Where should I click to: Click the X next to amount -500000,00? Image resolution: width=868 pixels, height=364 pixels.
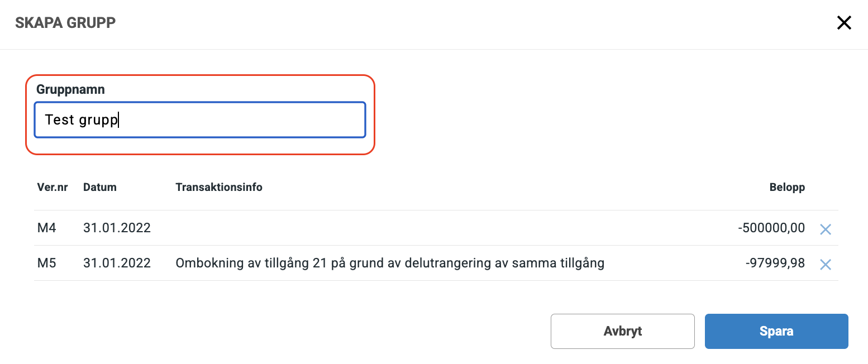coord(826,229)
